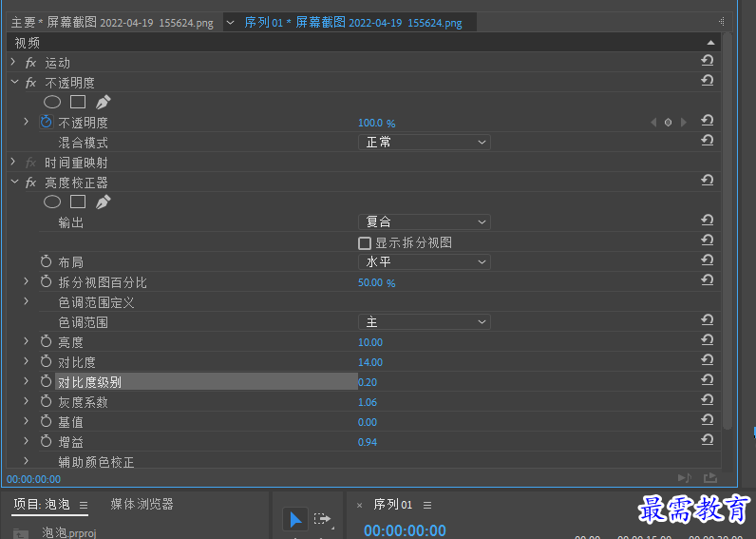This screenshot has height=539, width=756.
Task: Select pen mask tool under 不透明度
Action: [x=103, y=102]
